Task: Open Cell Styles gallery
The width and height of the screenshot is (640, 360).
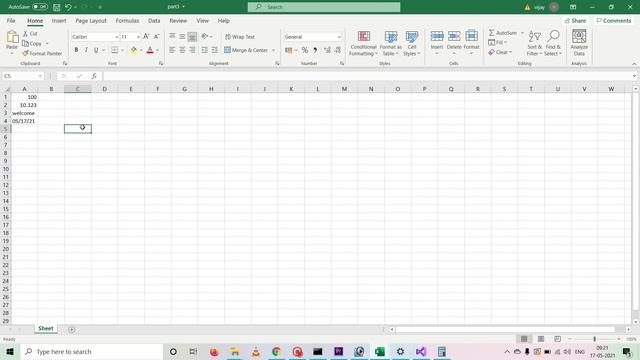Action: coord(412,43)
